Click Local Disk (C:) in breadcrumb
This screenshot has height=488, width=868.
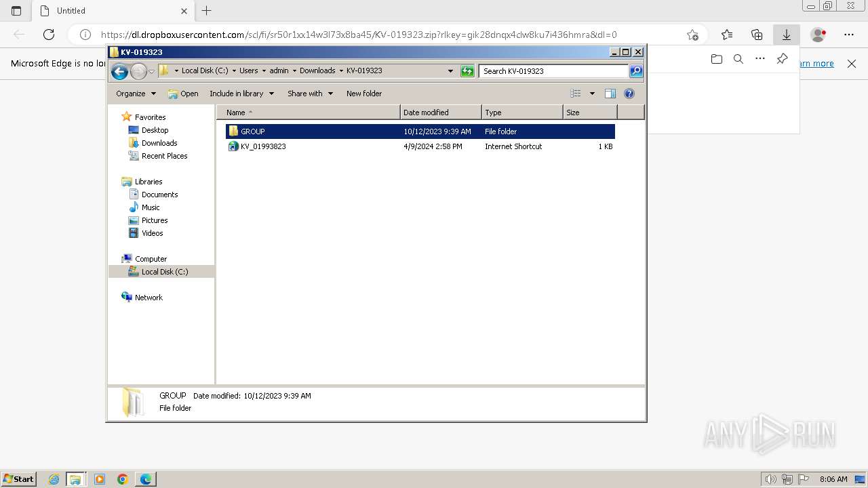[x=205, y=70]
